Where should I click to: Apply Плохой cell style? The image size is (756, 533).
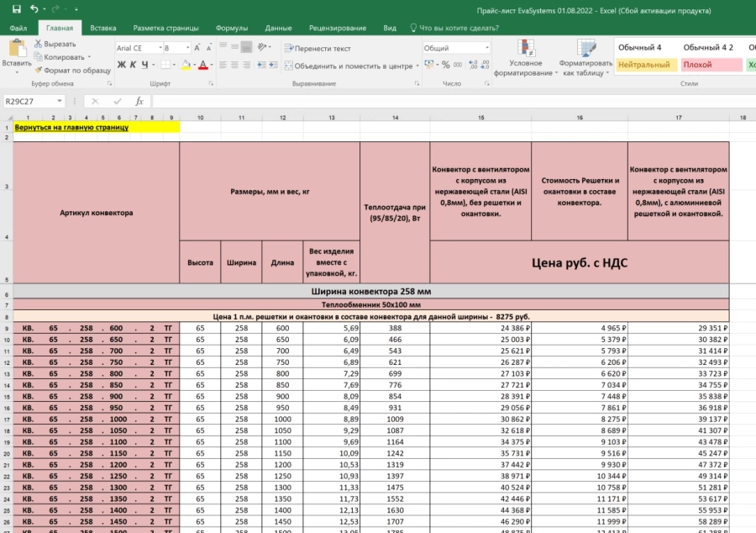(x=711, y=65)
